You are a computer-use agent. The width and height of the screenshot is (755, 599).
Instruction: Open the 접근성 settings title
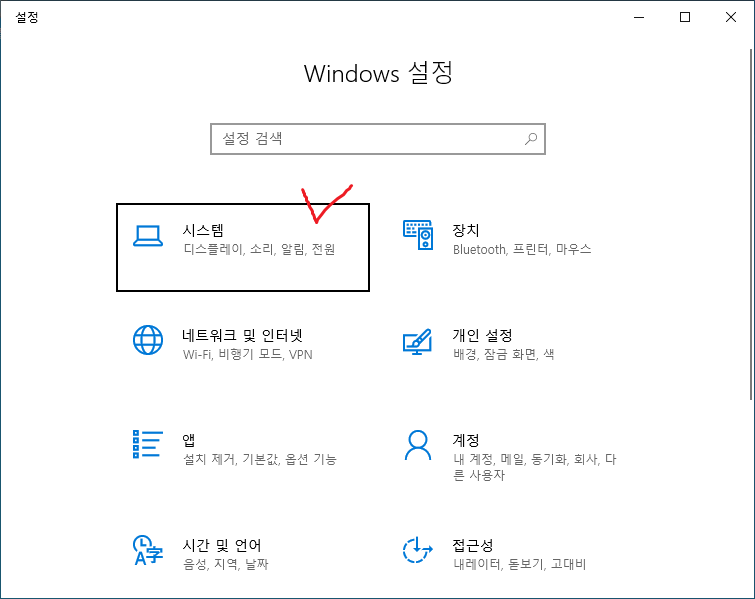pos(472,545)
